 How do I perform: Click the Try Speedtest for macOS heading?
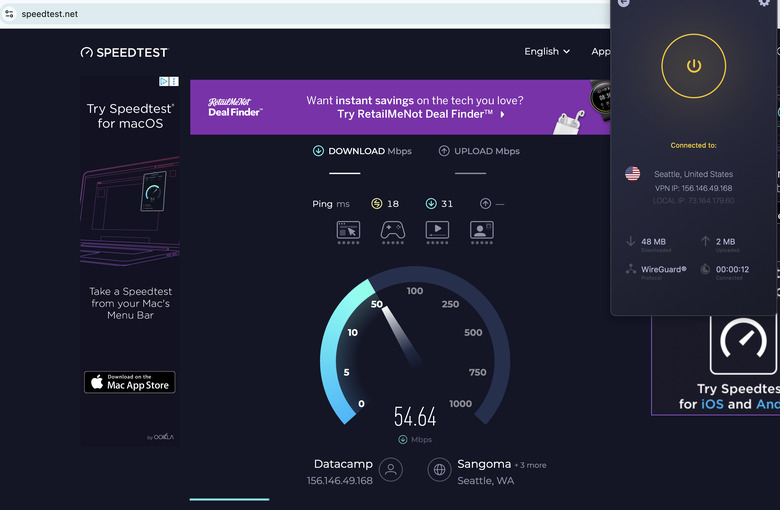tap(130, 116)
